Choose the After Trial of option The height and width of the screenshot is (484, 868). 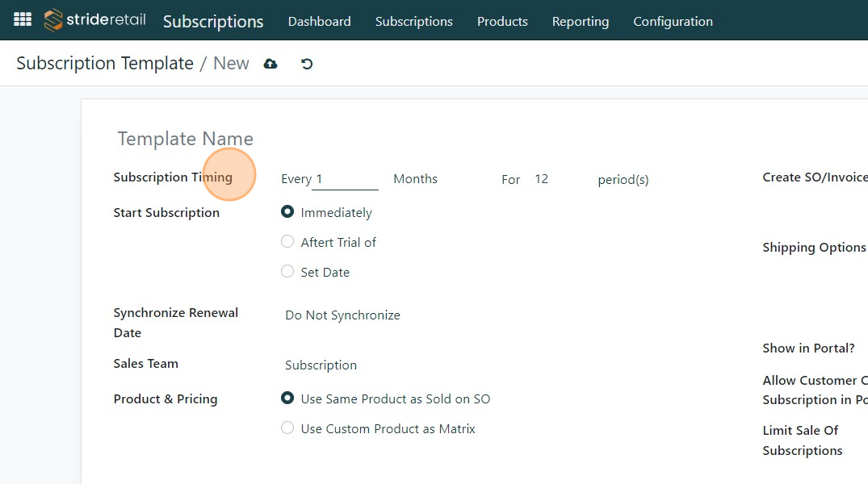pos(287,242)
